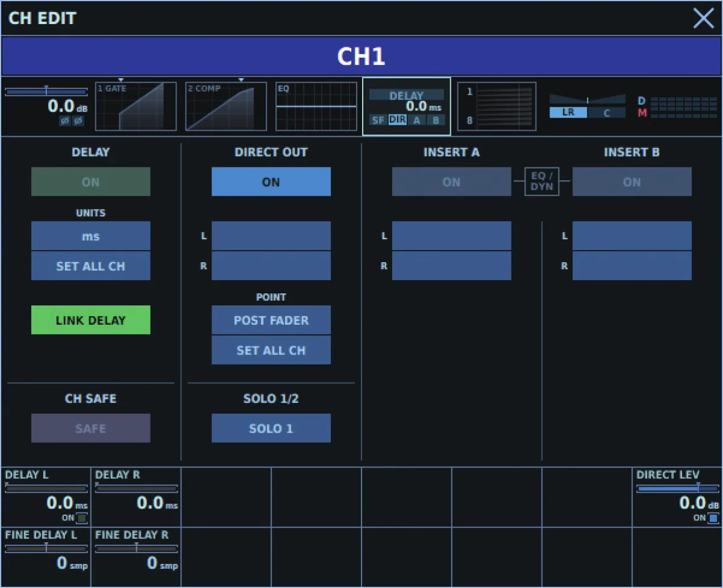Screen dimensions: 723x588
Task: Select the SF indicator in delay block
Action: pyautogui.click(x=378, y=120)
